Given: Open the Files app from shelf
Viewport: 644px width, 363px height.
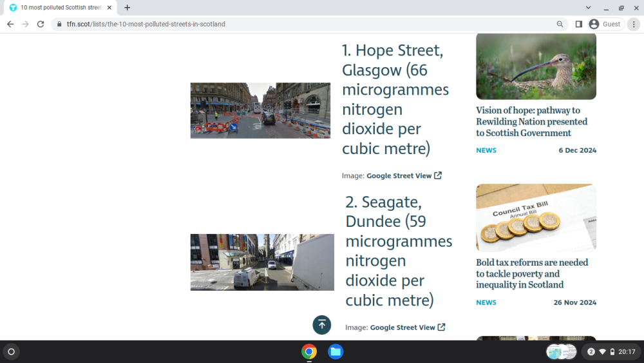Looking at the screenshot, I should [336, 352].
